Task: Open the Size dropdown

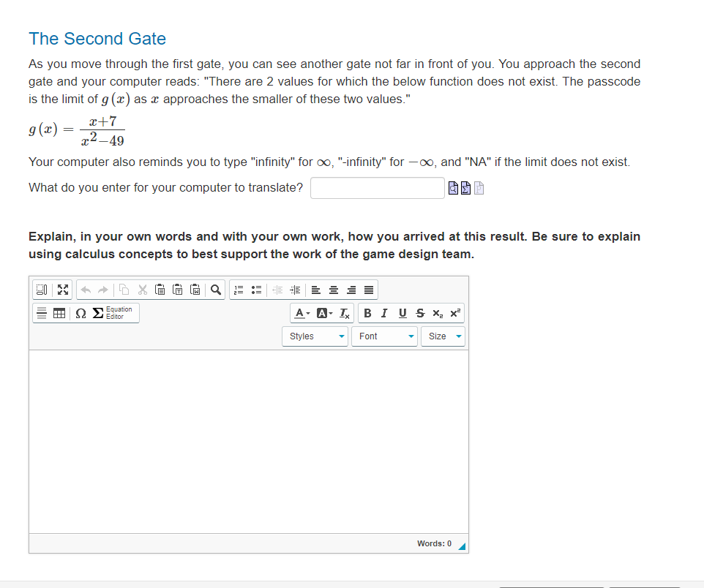Action: (443, 336)
